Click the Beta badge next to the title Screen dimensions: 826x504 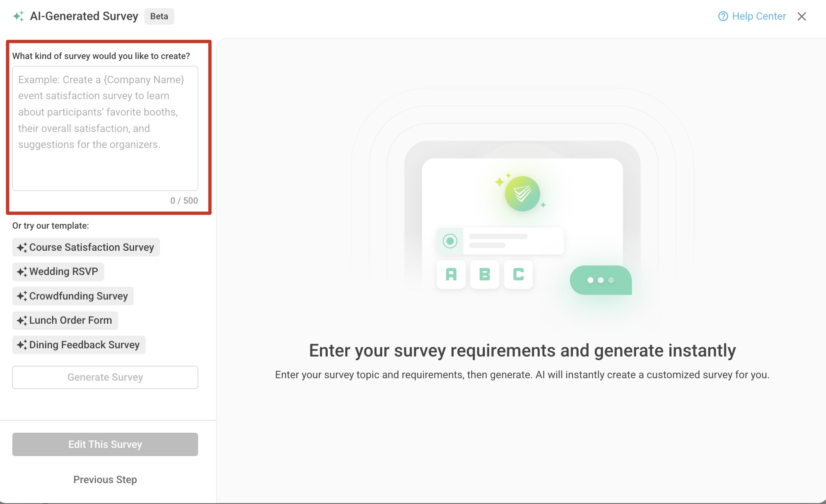[159, 16]
